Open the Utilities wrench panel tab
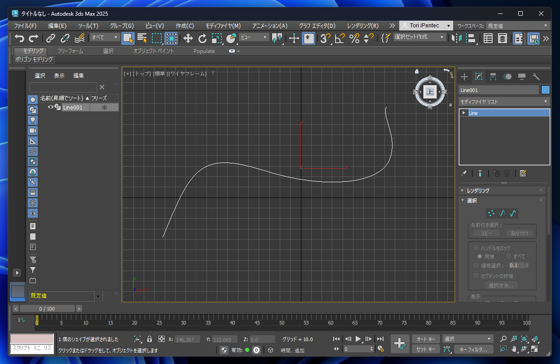The width and height of the screenshot is (560, 364). (x=536, y=76)
